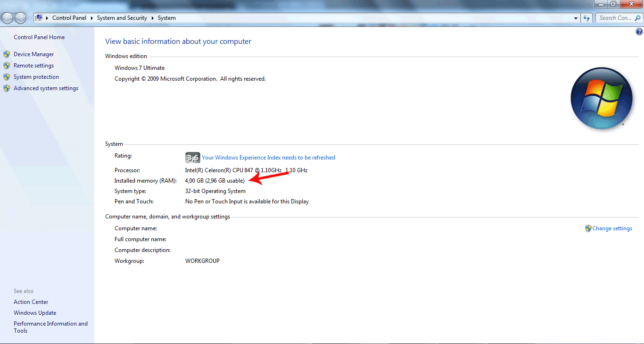Open Windows Experience Index needs refresh link
The width and height of the screenshot is (644, 344).
point(269,158)
